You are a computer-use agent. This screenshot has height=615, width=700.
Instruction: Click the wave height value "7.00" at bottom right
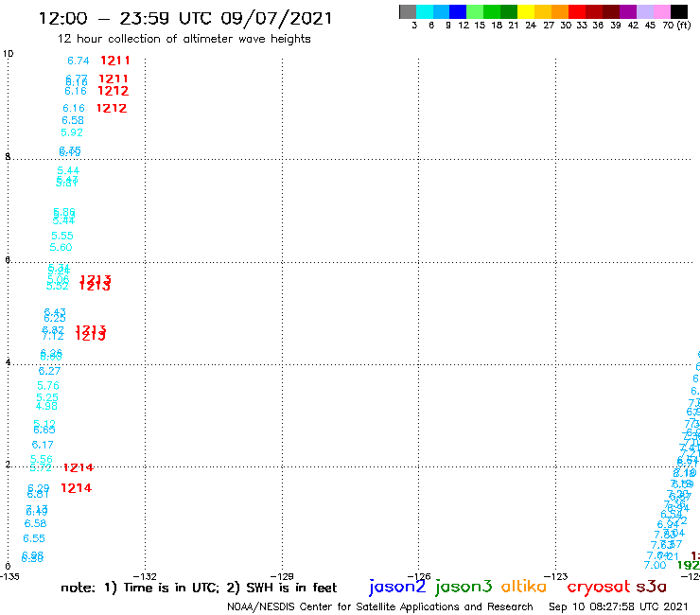[655, 566]
